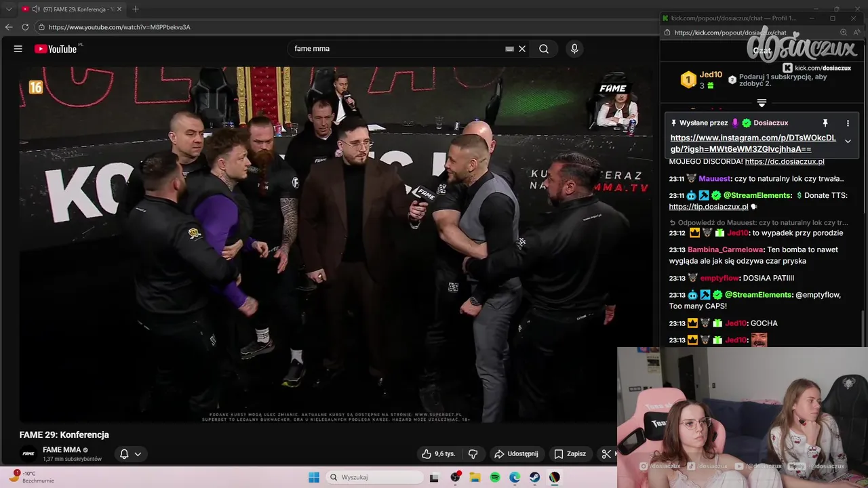This screenshot has width=868, height=488.
Task: Toggle the notification bell for FAME MMA
Action: (124, 454)
